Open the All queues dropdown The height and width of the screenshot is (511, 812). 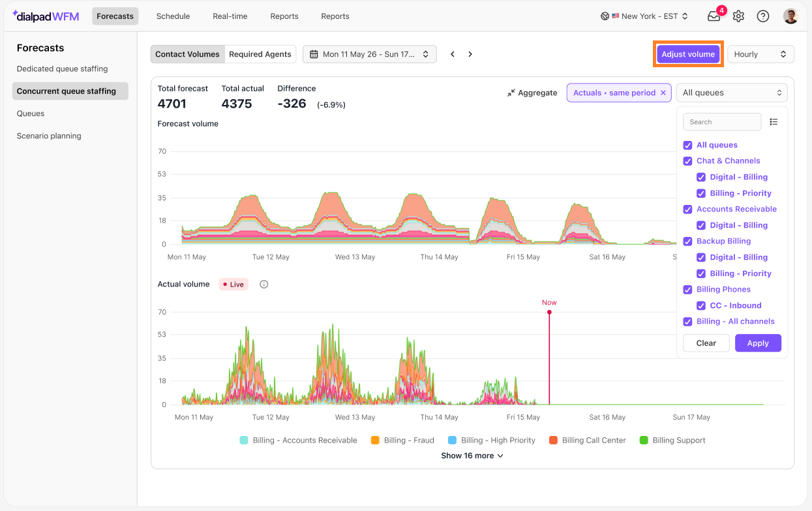732,93
